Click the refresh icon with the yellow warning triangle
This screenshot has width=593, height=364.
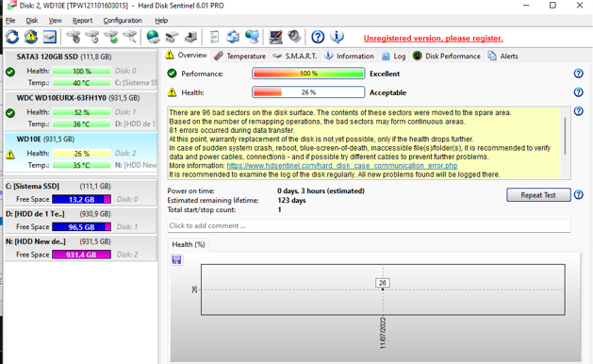[x=31, y=37]
